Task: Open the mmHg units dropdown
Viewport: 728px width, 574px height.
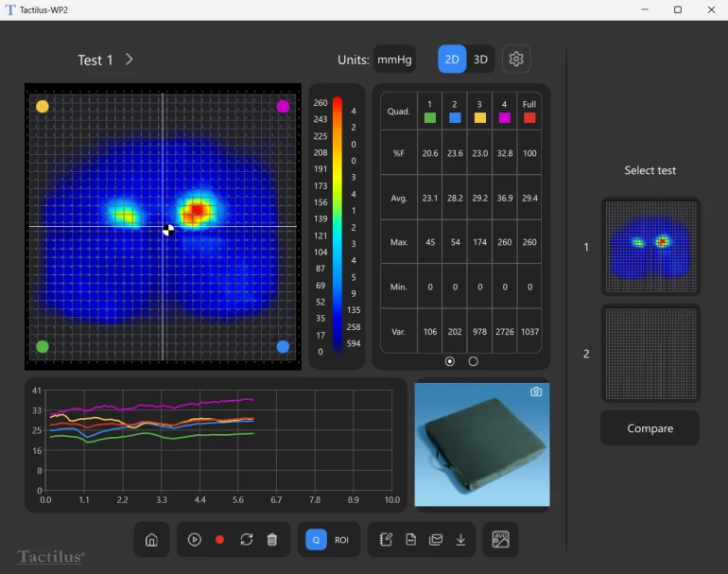Action: click(x=394, y=60)
